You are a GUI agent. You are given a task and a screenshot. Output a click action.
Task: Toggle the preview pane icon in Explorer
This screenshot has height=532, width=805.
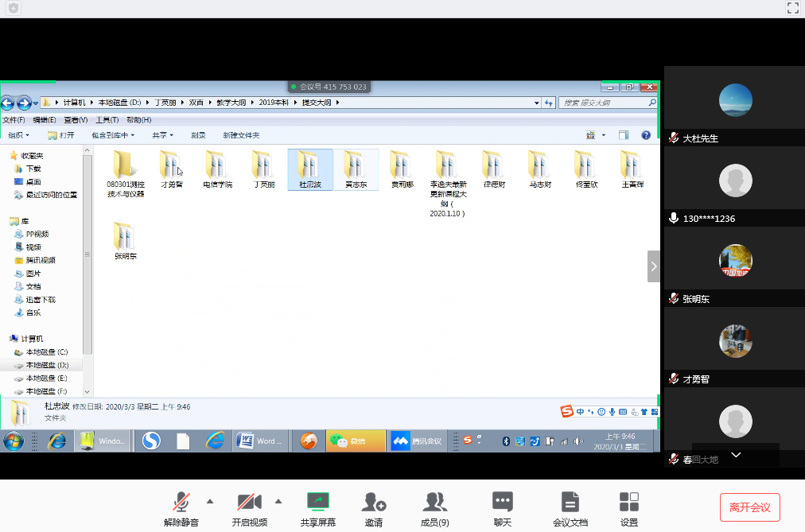pos(624,135)
